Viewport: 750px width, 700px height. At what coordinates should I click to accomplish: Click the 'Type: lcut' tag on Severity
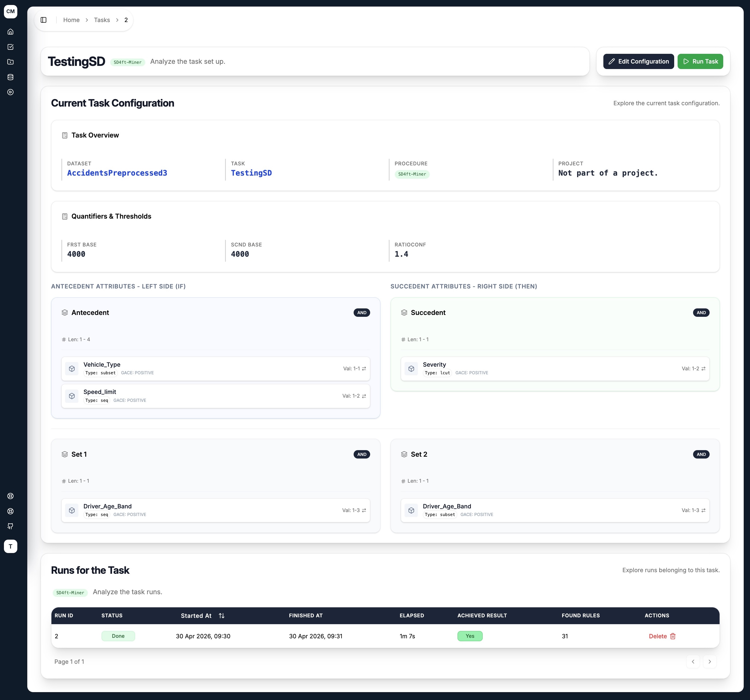point(437,373)
